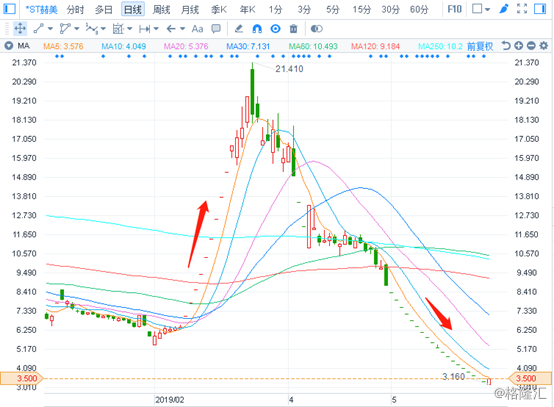Expand the shape tool dropdown arrow
Image resolution: width=554 pixels, height=407 pixels.
pyautogui.click(x=76, y=29)
